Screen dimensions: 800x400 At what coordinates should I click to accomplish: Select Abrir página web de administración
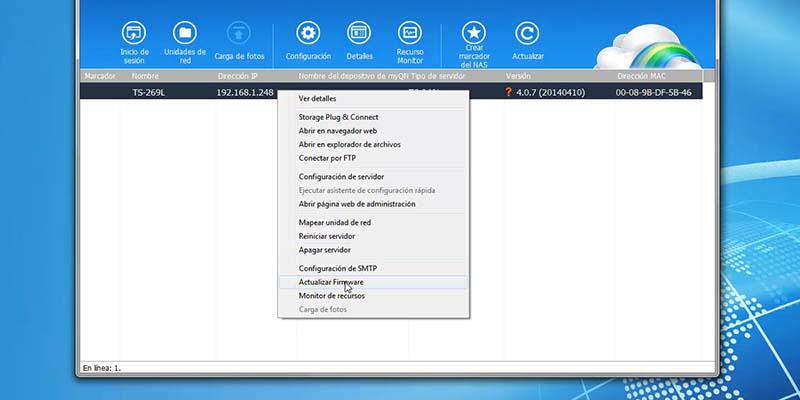[357, 204]
